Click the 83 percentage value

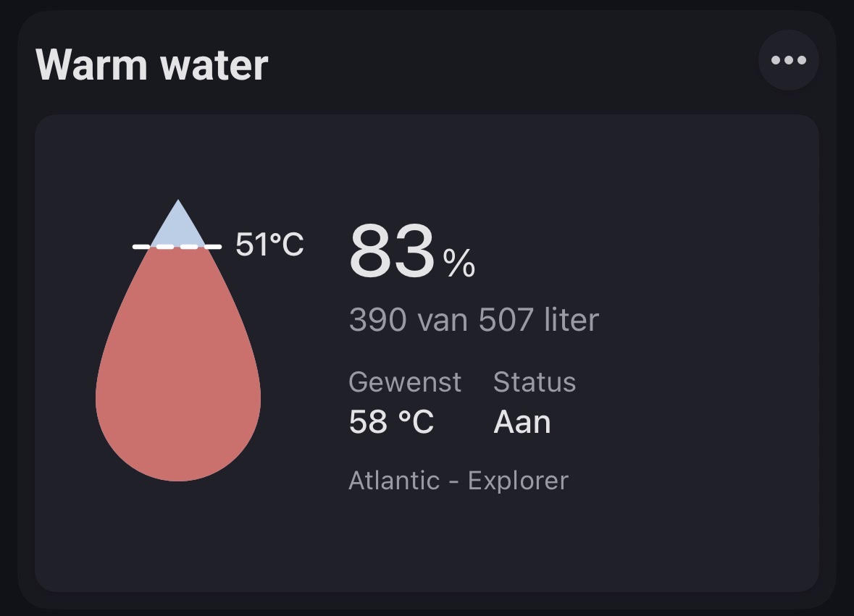tap(392, 251)
